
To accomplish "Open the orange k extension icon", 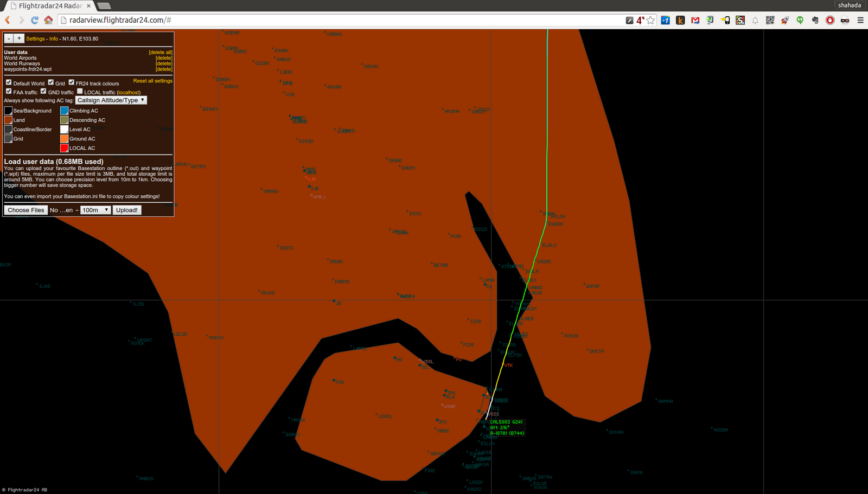I will tap(680, 20).
